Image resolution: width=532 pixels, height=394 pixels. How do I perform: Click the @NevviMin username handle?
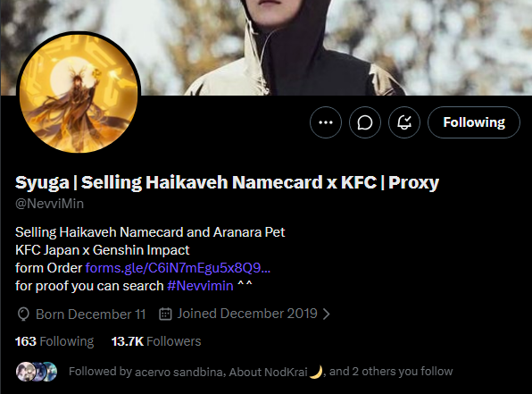pos(49,204)
